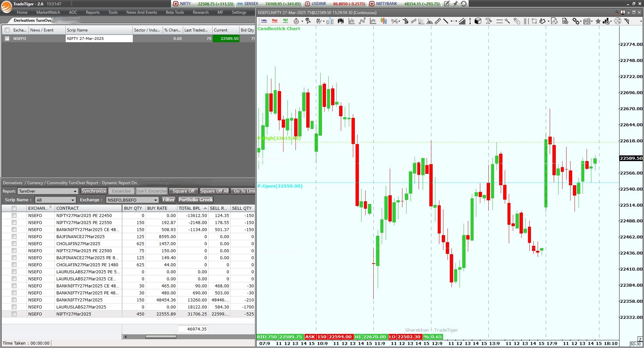Open the Scrip Name All dropdown
Image resolution: width=644 pixels, height=348 pixels.
[x=55, y=200]
